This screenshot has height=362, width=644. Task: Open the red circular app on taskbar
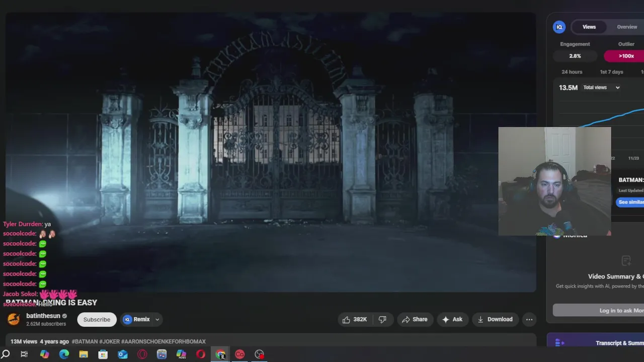pyautogui.click(x=239, y=354)
